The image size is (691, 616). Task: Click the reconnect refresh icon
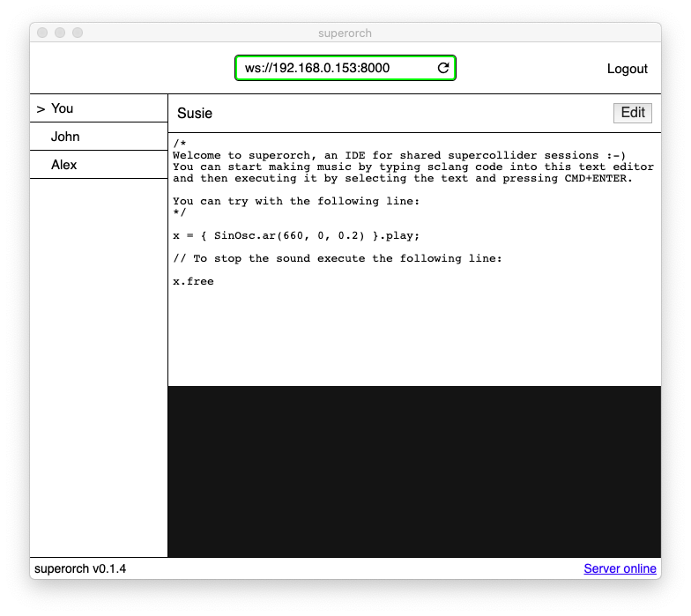[442, 68]
